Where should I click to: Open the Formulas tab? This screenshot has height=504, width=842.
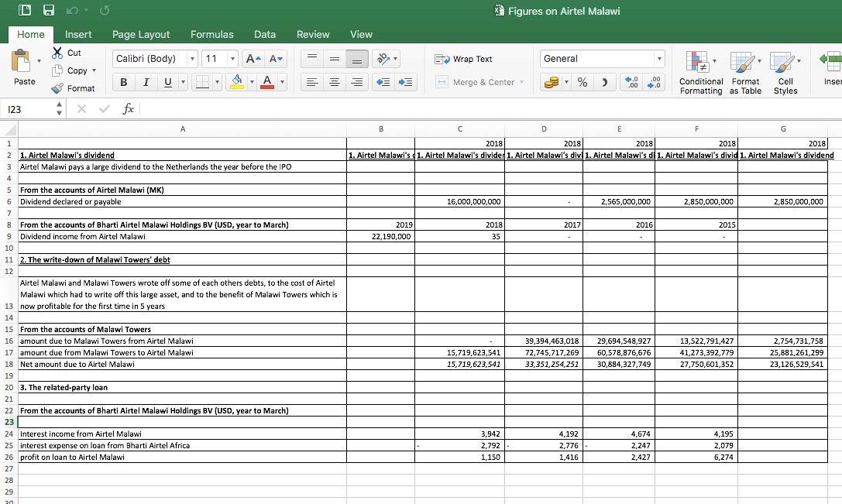click(x=212, y=34)
